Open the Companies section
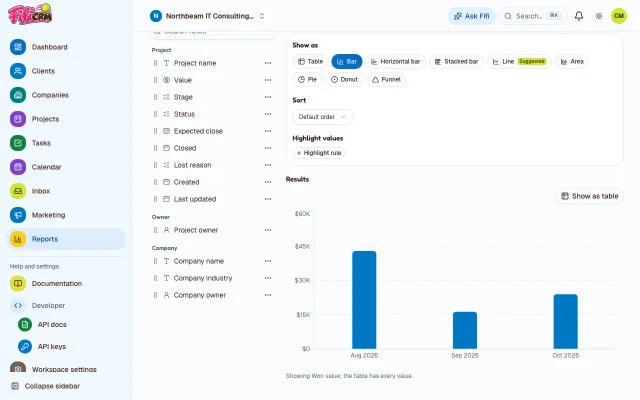Screen dimensions: 640x400 coord(65,95)
